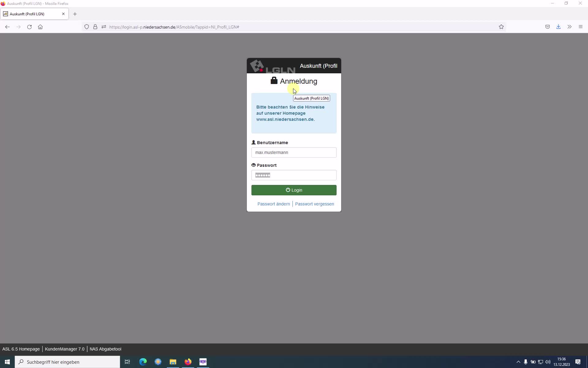Viewport: 588px width, 368px height.
Task: Open Microsoft Edge from taskbar
Action: pos(143,362)
